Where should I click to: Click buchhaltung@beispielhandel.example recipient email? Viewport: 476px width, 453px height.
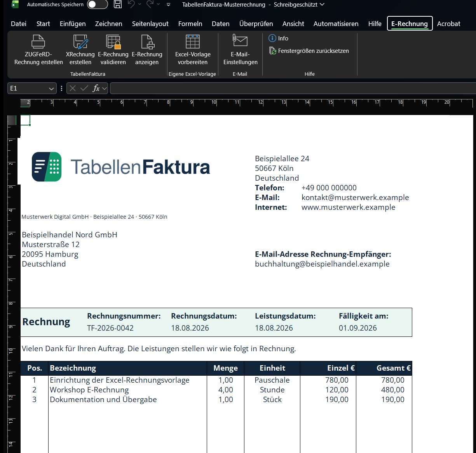pos(322,264)
